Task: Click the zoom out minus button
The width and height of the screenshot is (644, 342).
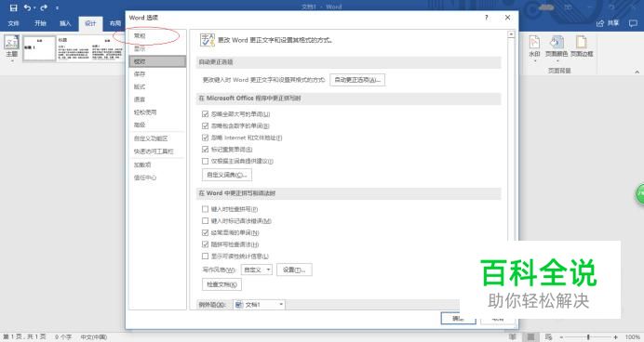Action: [562, 337]
